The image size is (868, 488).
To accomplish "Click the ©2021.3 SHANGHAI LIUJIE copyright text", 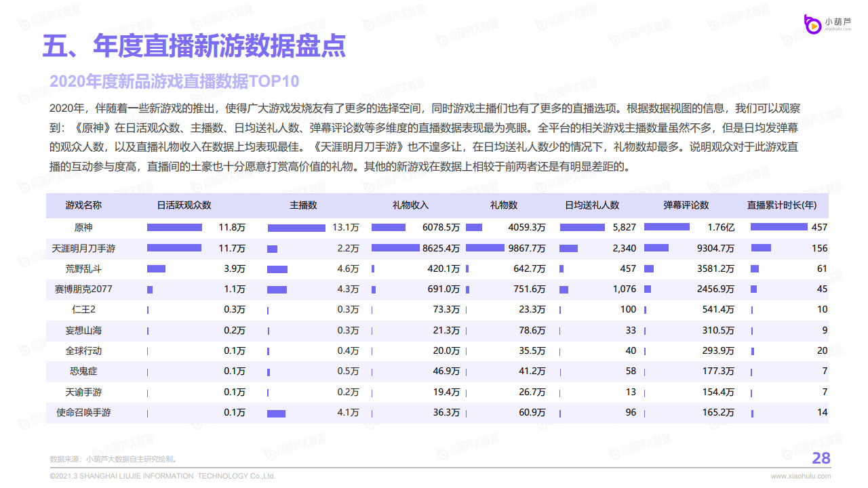I will click(163, 476).
